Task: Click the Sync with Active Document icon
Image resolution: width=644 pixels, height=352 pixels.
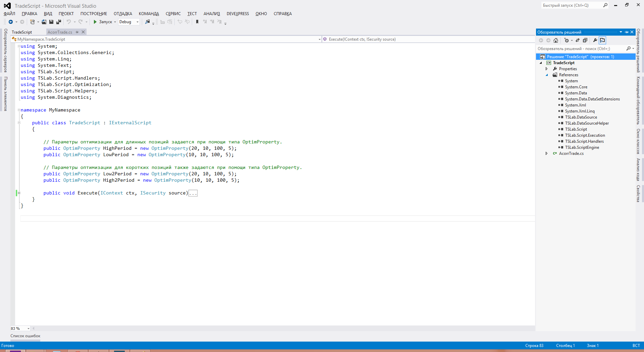Action: pos(578,40)
